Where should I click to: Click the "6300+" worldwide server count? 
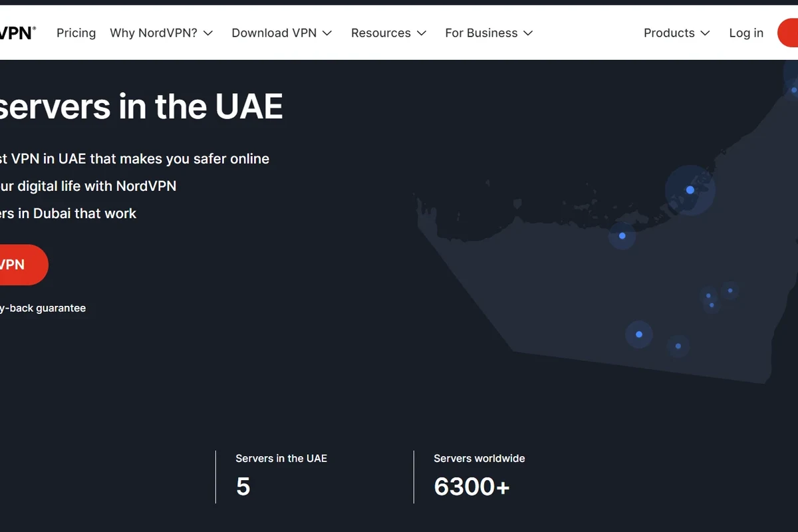(x=471, y=487)
